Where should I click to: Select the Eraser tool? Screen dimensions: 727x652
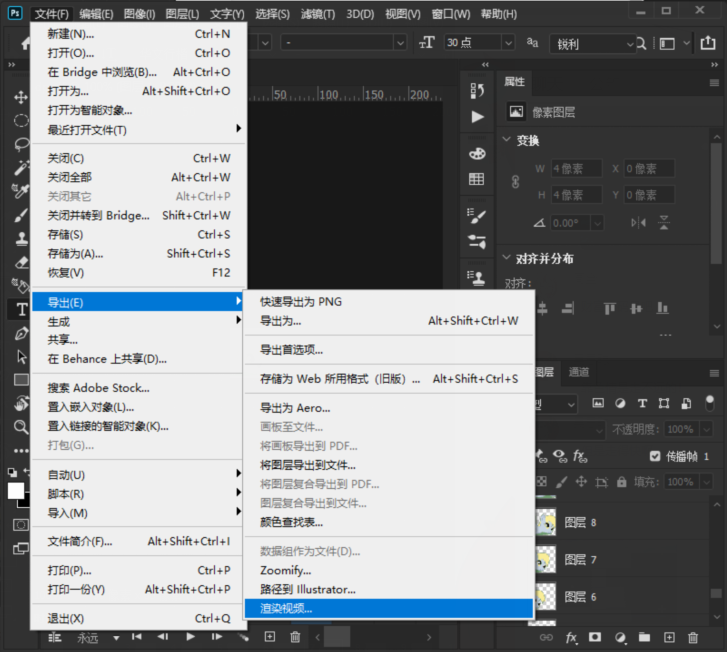point(21,262)
